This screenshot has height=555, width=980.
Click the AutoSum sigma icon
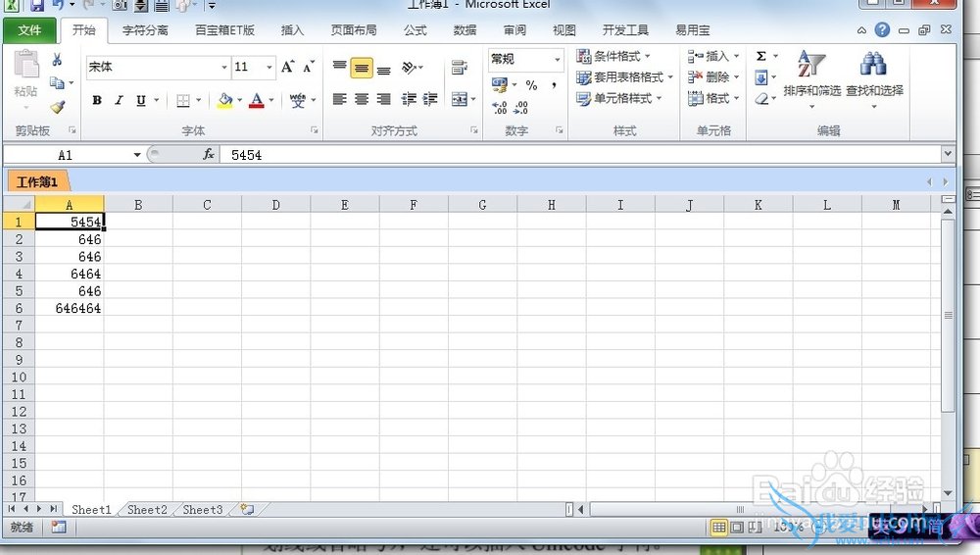click(761, 56)
